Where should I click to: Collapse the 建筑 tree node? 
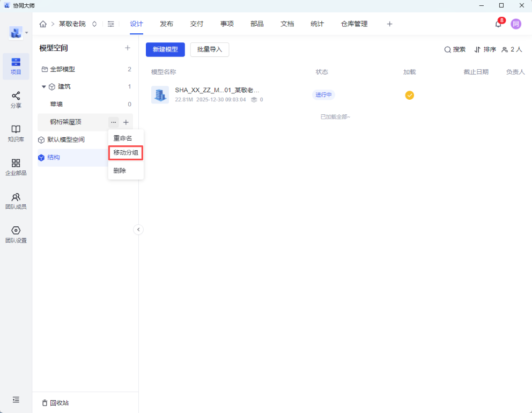(x=44, y=87)
